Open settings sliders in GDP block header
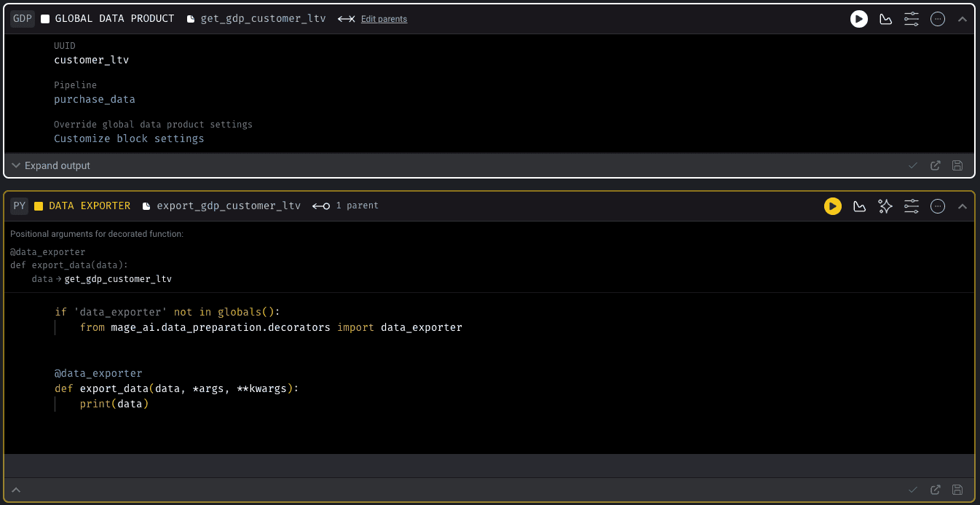 912,19
